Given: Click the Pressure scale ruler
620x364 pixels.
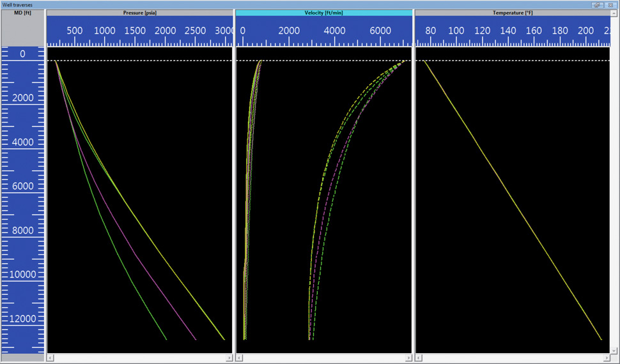Looking at the screenshot, I should coord(140,32).
